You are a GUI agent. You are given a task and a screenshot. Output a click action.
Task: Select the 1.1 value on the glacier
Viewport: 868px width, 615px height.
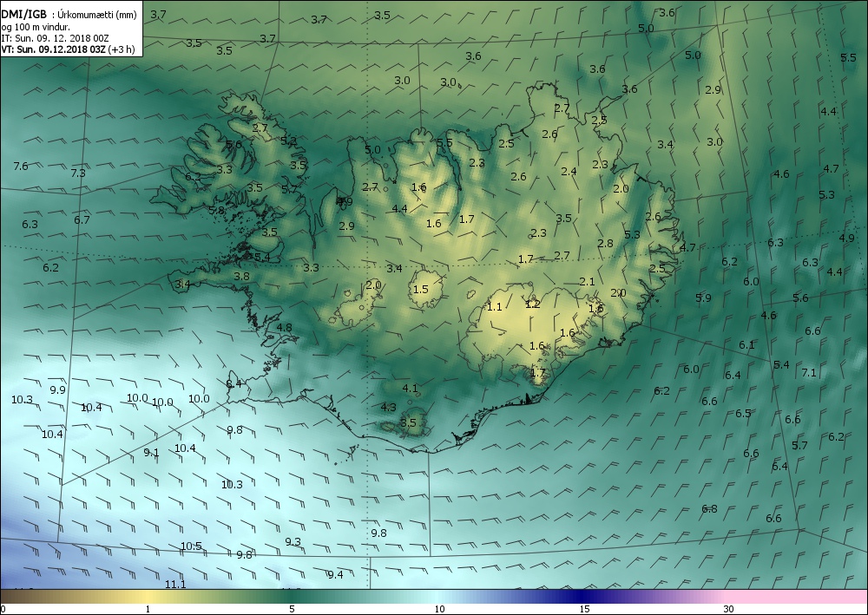(495, 306)
